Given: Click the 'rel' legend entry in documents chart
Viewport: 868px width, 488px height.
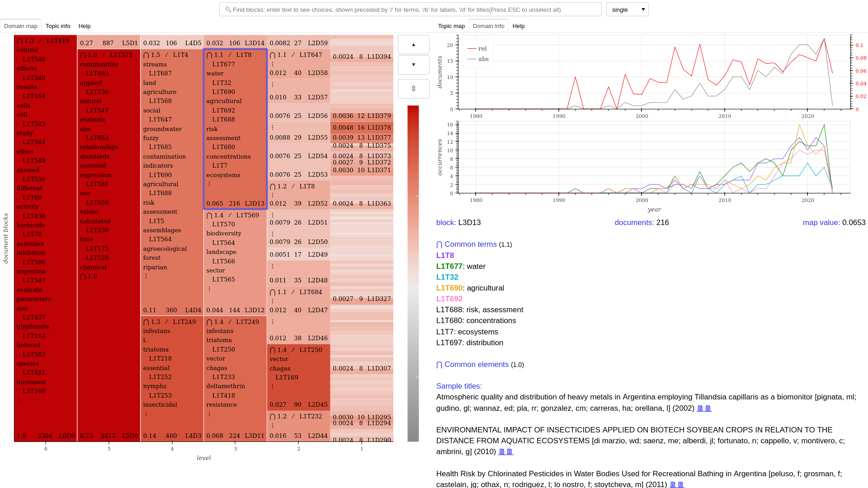Looking at the screenshot, I should click(x=477, y=49).
